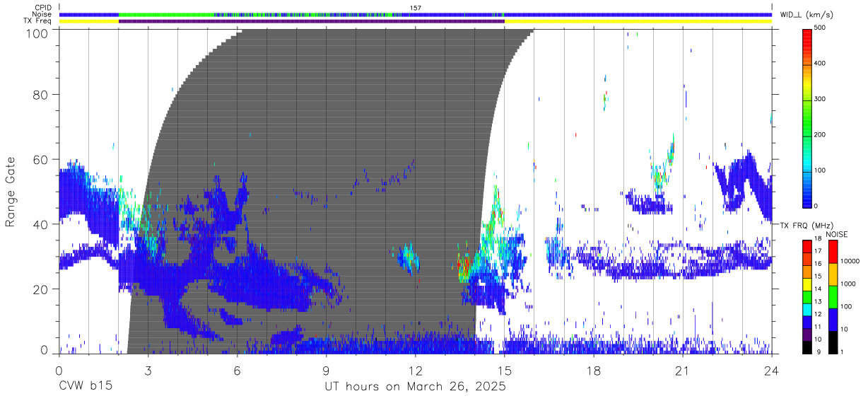Click the green swatch in noise legend
This screenshot has height=401, width=868.
[x=832, y=297]
